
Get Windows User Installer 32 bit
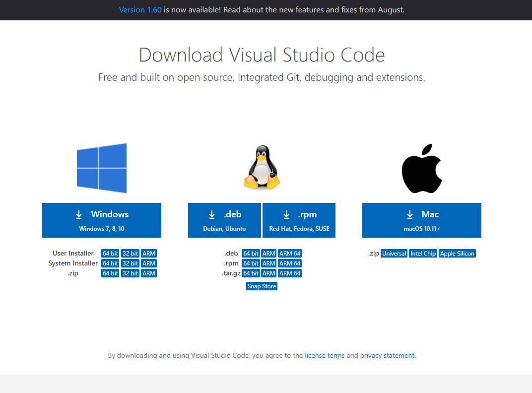tap(131, 254)
